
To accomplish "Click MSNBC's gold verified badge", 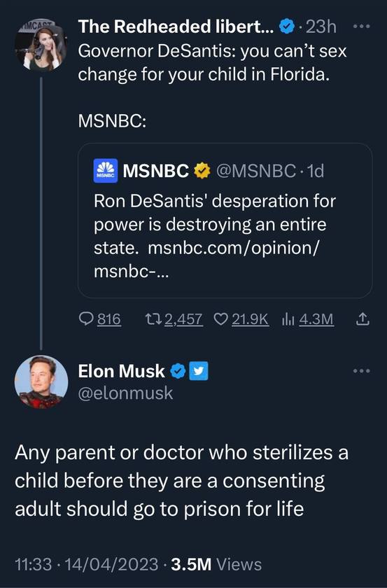I will [202, 171].
